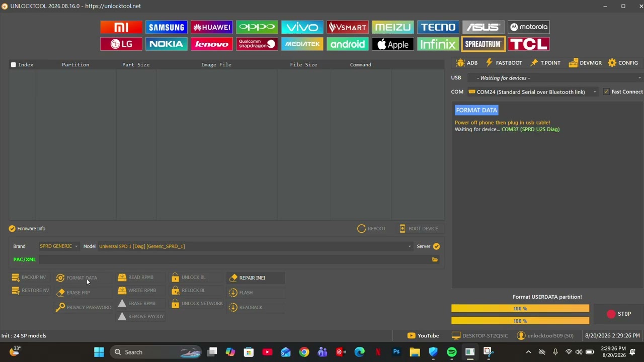644x362 pixels.
Task: Click the REBOOT button
Action: point(372,229)
